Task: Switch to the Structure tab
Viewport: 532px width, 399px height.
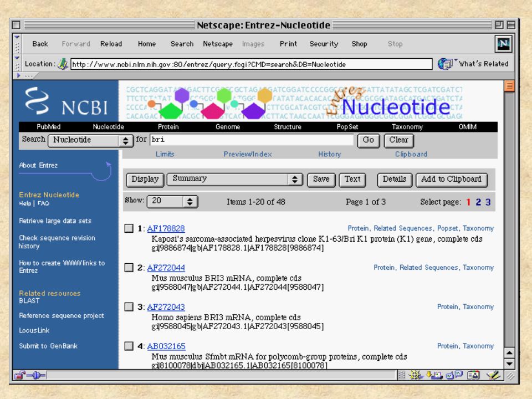Action: (x=288, y=127)
